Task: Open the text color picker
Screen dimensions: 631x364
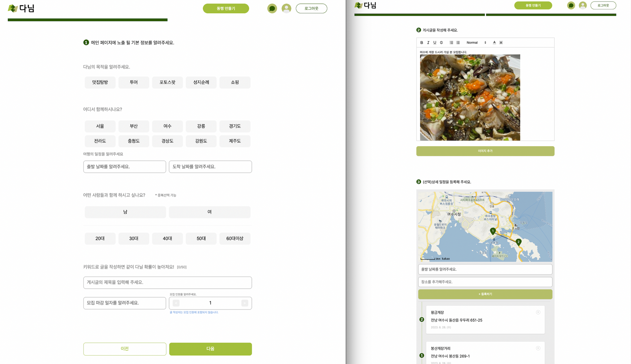Action: pos(494,43)
